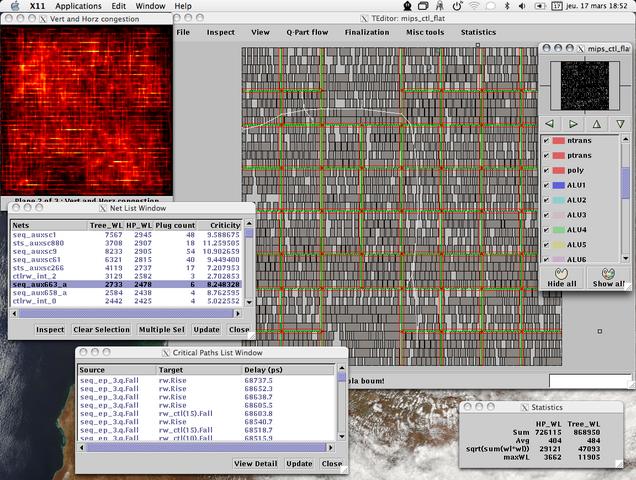
Task: Disable the ALU1 layer checkbox
Action: pyautogui.click(x=545, y=186)
